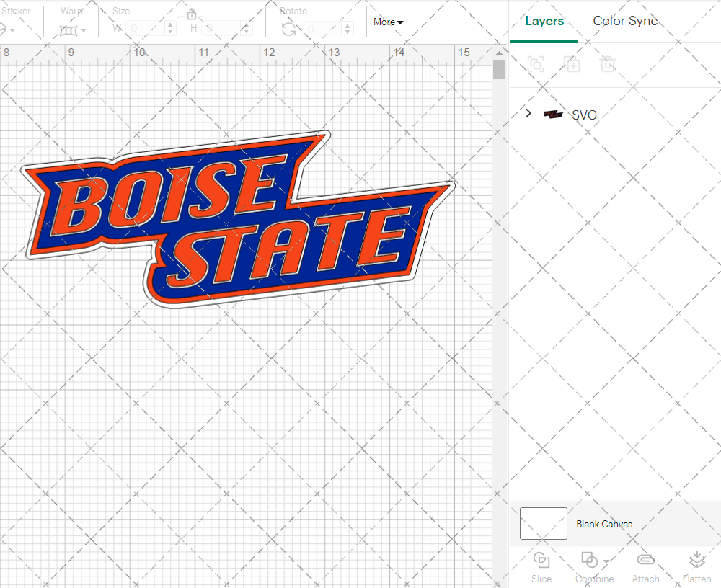The height and width of the screenshot is (588, 721).
Task: Toggle the size aspect ratio lock
Action: (192, 14)
